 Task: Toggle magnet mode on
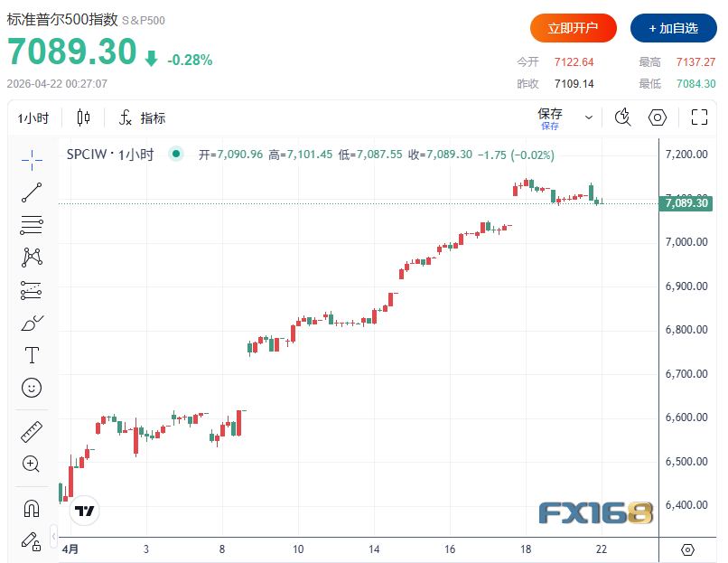[32, 508]
